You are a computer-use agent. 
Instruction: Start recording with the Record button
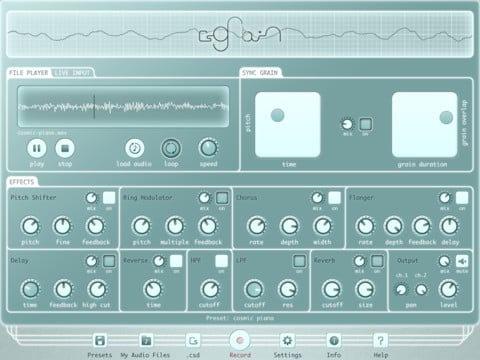pyautogui.click(x=240, y=340)
